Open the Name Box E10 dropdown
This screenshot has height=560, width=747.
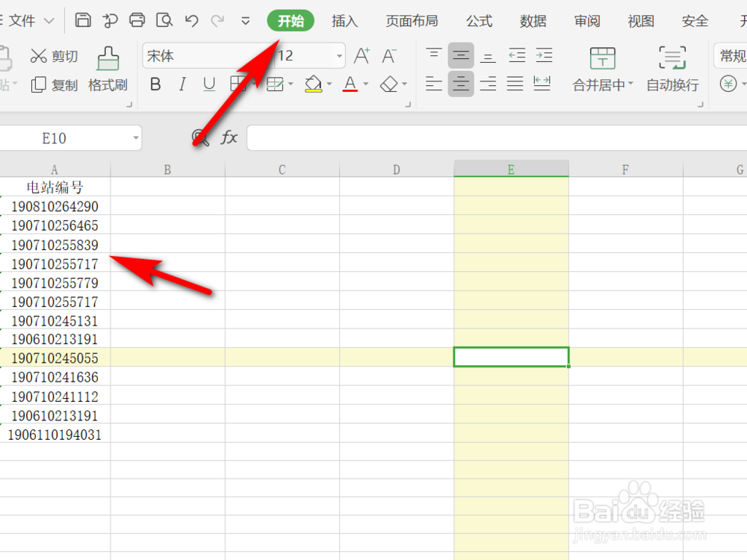tap(136, 138)
